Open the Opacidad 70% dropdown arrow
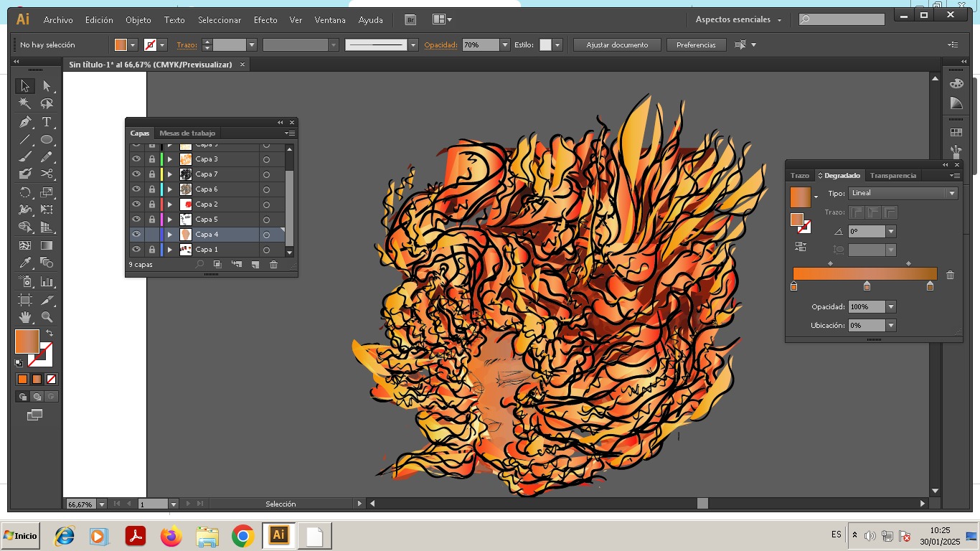The image size is (980, 551). coord(505,44)
